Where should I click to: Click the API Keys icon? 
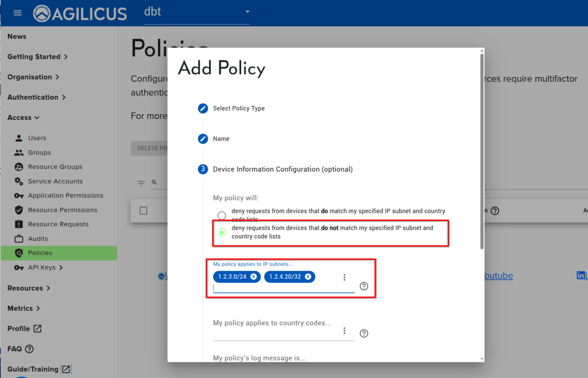tap(20, 267)
